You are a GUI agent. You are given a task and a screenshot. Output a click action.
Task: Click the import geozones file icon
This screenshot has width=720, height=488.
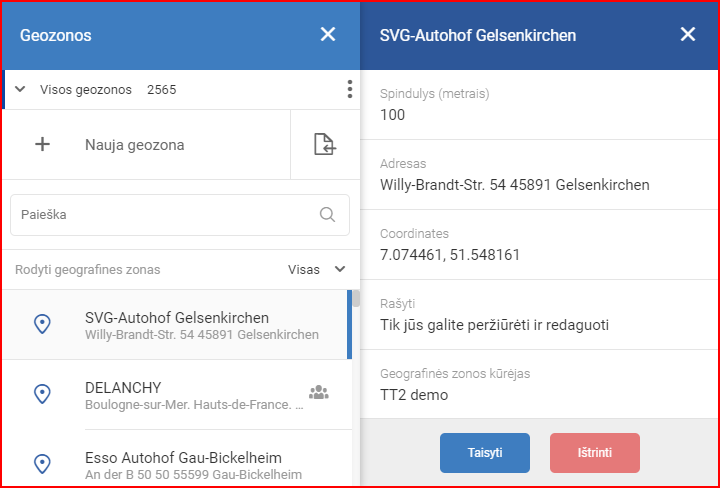(325, 144)
